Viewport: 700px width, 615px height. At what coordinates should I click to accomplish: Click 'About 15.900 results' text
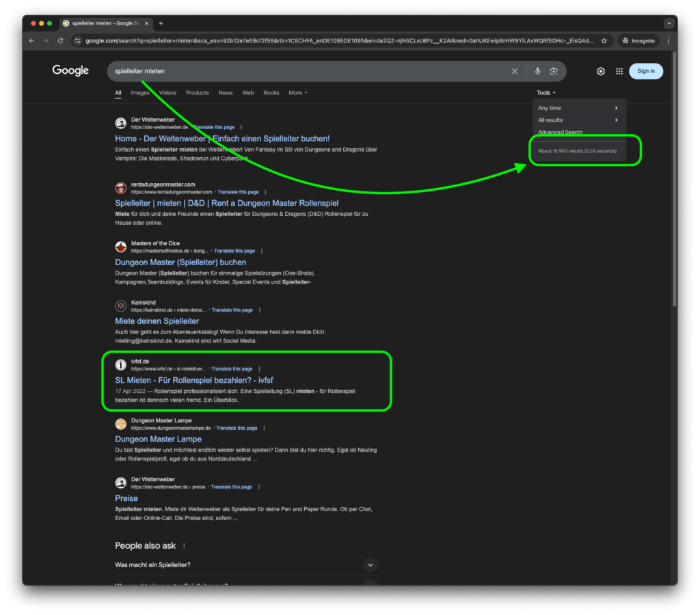pos(577,151)
